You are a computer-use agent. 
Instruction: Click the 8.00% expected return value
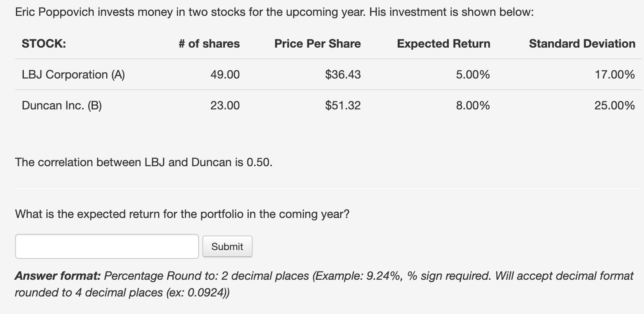point(473,106)
